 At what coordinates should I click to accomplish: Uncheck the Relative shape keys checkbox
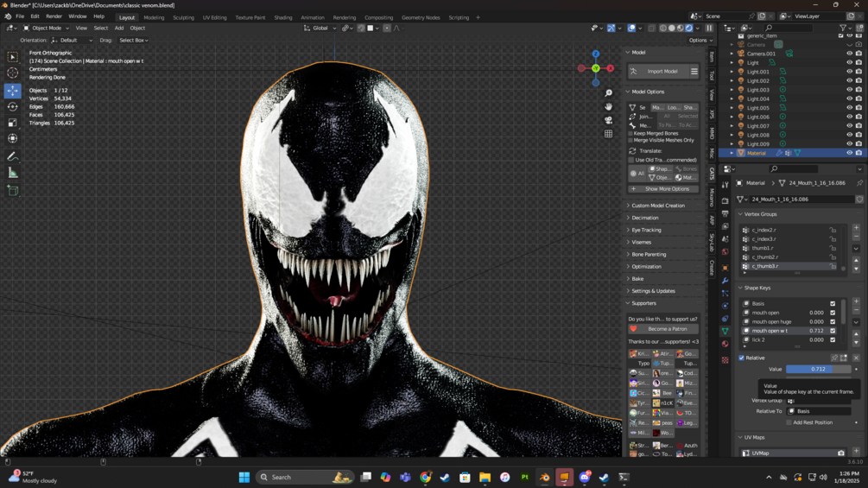[x=741, y=358]
